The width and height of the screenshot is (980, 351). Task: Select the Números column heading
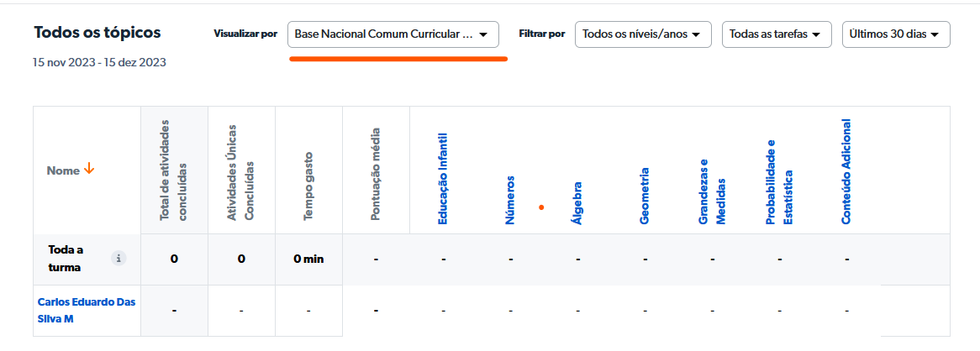point(510,200)
